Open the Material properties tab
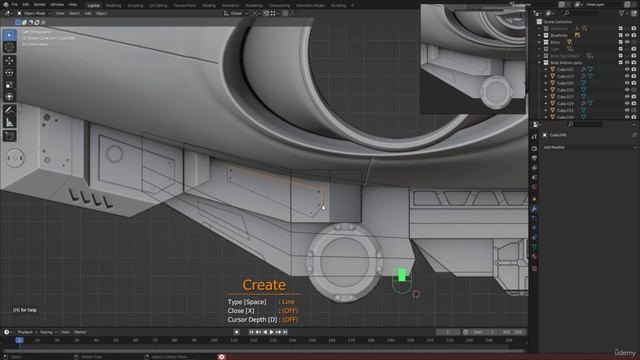 coord(534,257)
